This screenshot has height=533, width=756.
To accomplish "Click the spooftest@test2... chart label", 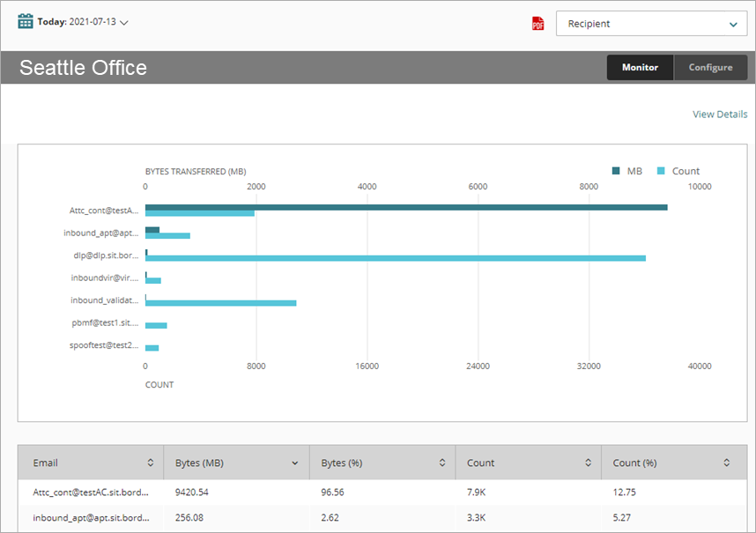I will [x=104, y=345].
